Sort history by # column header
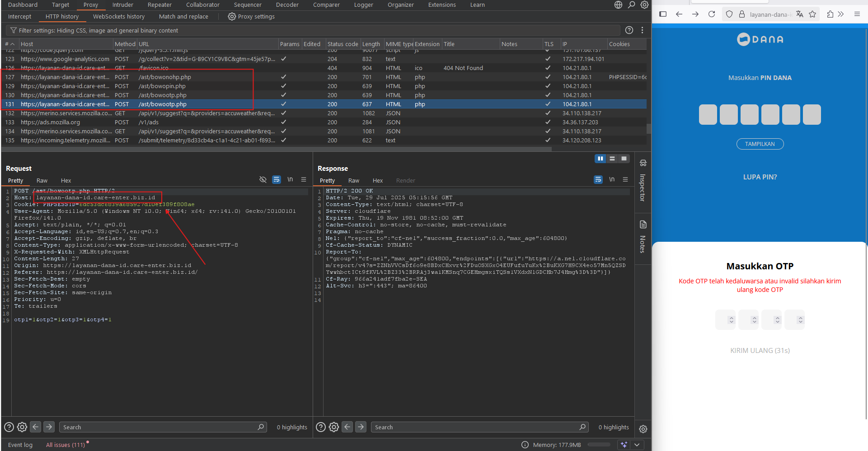The width and height of the screenshot is (868, 451). (x=9, y=44)
